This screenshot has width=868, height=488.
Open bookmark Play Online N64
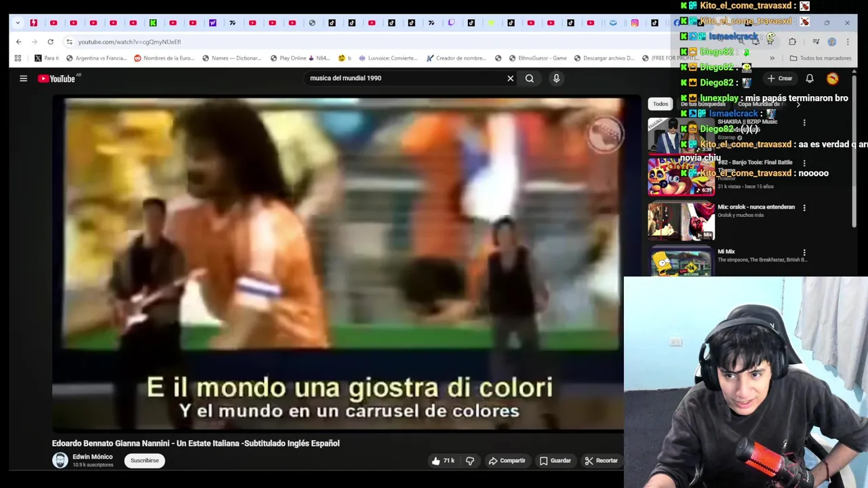(299, 58)
